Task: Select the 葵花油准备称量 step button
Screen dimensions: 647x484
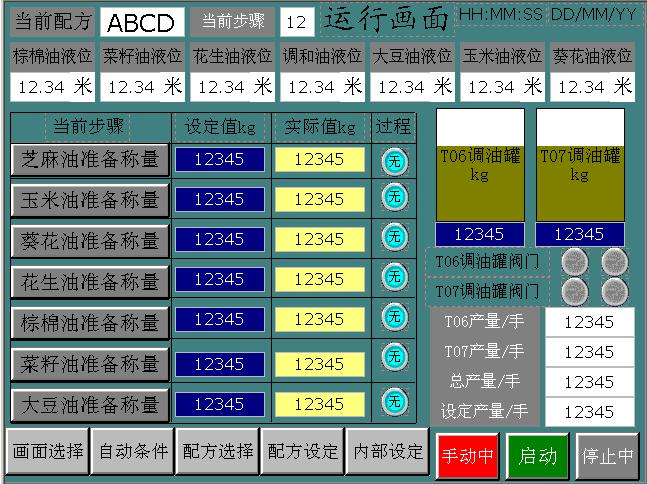Action: click(x=90, y=241)
